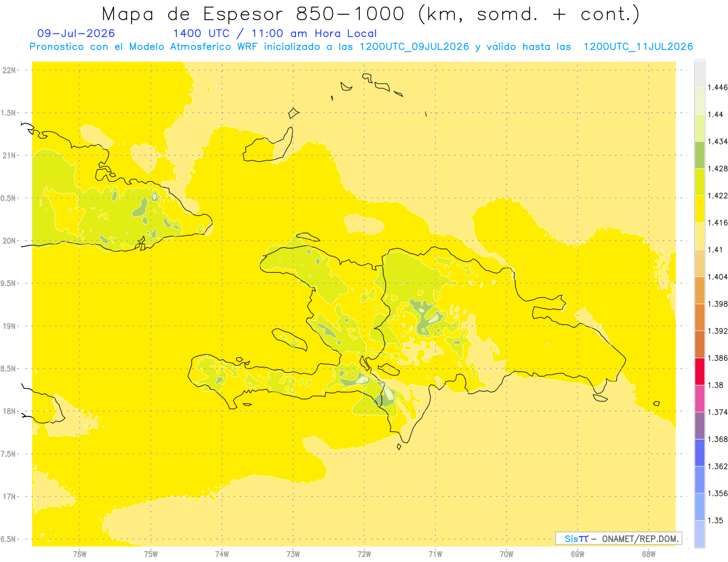Click the latitude label '0.5N'
The width and height of the screenshot is (728, 562).
click(8, 198)
